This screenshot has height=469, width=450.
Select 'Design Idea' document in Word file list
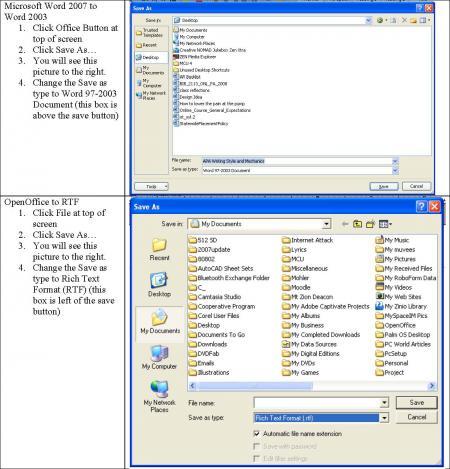(188, 97)
